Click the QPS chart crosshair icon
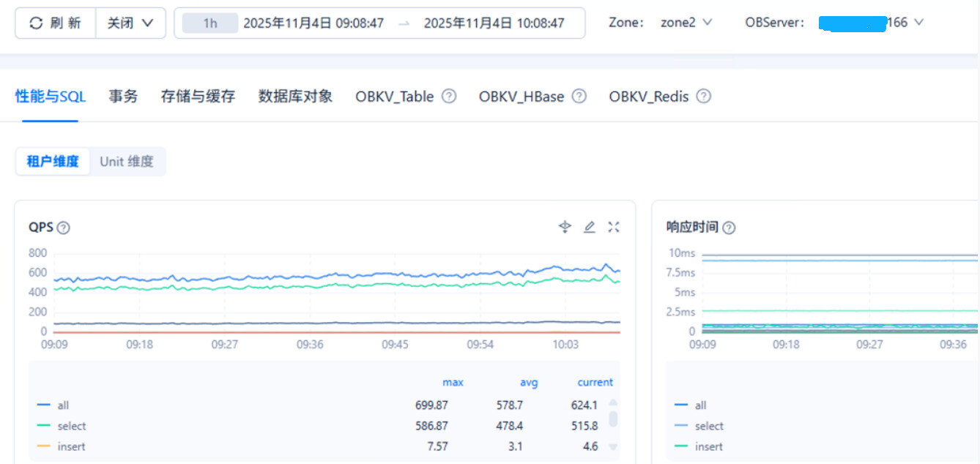Viewport: 980px width, 464px height. [565, 227]
